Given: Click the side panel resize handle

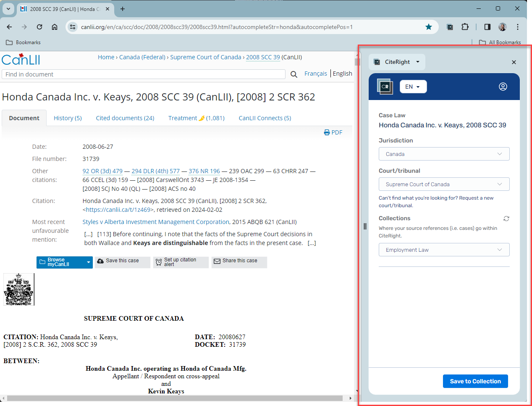Looking at the screenshot, I should click(x=365, y=227).
